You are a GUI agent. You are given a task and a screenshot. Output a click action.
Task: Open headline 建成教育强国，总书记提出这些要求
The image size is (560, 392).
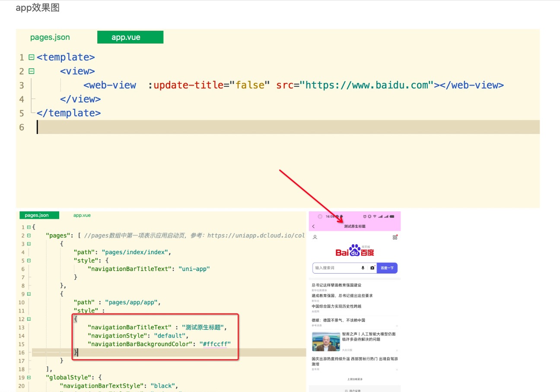pyautogui.click(x=342, y=296)
